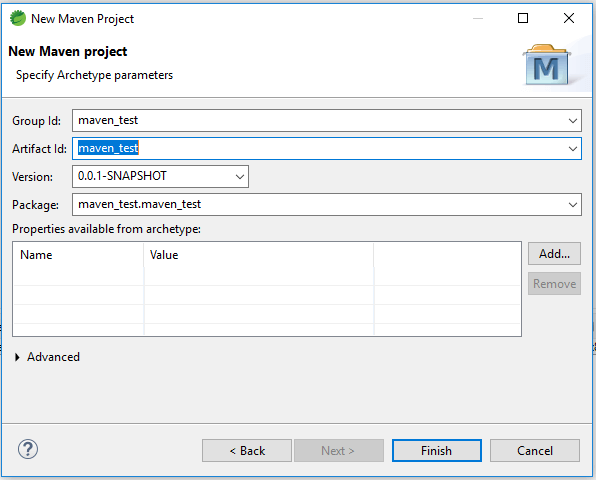Open the Artifact Id dropdown arrow
Image resolution: width=596 pixels, height=480 pixels.
tap(572, 149)
